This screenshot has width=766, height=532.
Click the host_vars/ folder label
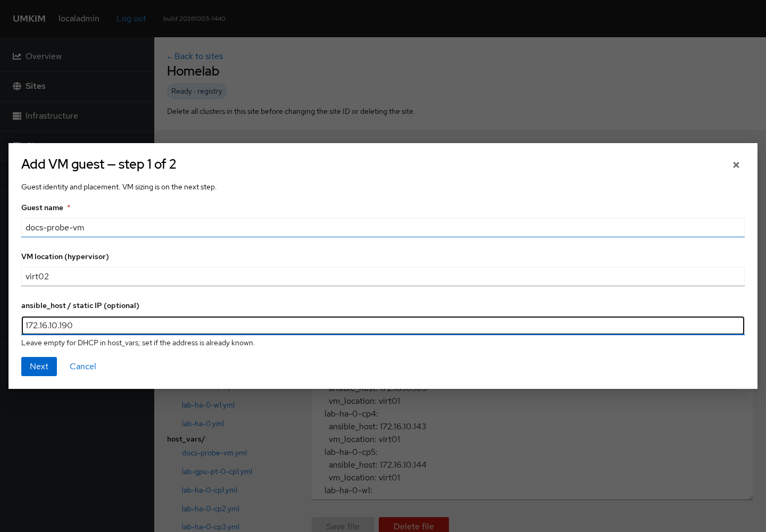[186, 439]
